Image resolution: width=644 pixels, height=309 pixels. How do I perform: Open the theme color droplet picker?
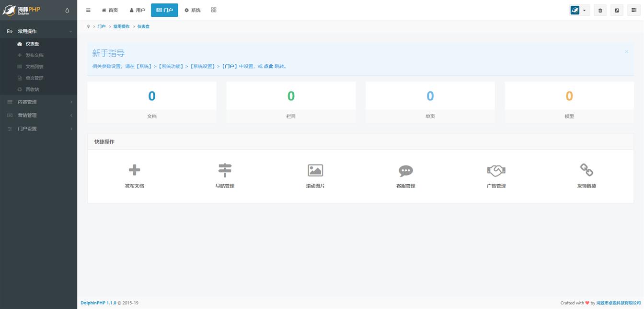(67, 10)
